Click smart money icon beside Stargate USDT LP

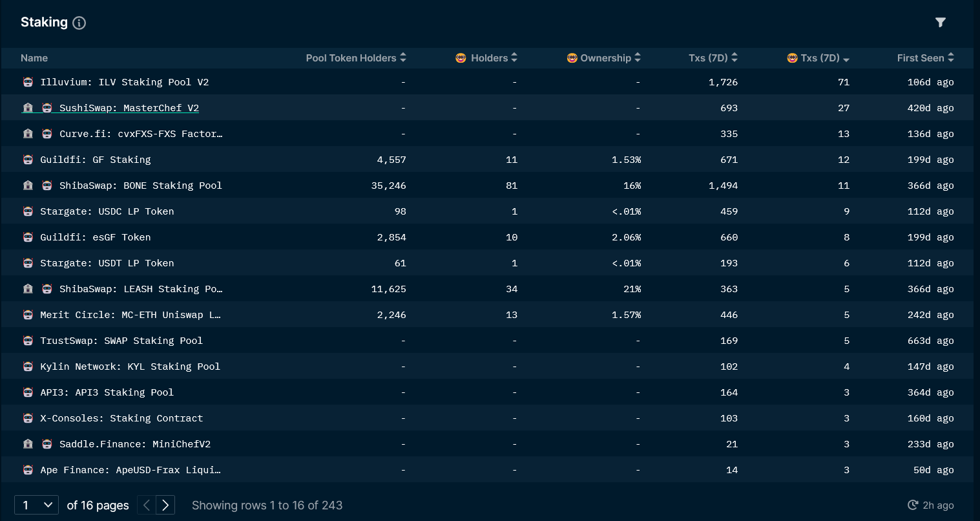click(28, 263)
